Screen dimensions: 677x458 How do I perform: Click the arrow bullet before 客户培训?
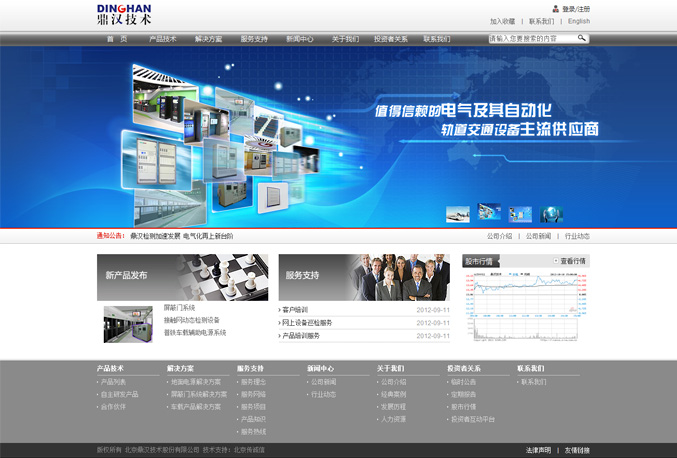tap(280, 310)
